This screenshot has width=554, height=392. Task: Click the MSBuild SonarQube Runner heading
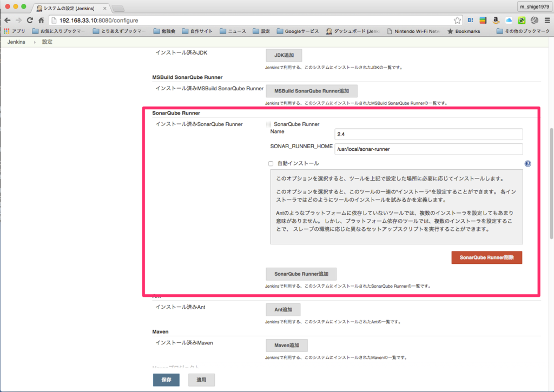187,77
